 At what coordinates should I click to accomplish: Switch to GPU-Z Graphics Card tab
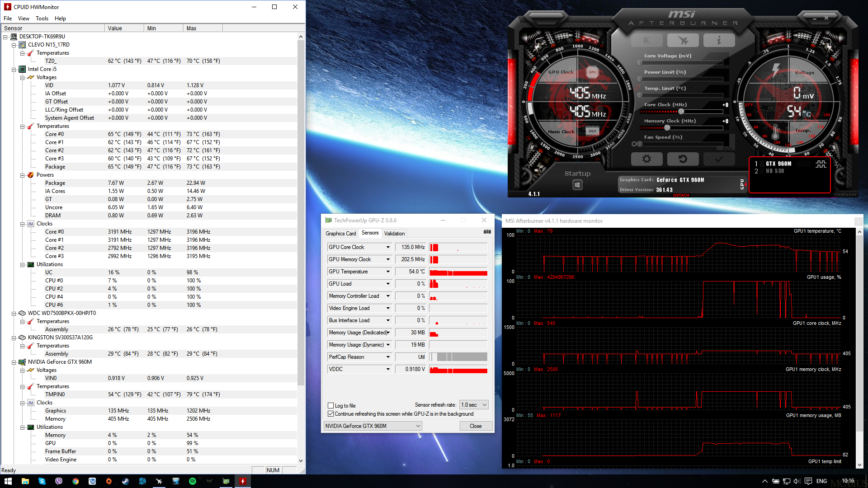[341, 234]
